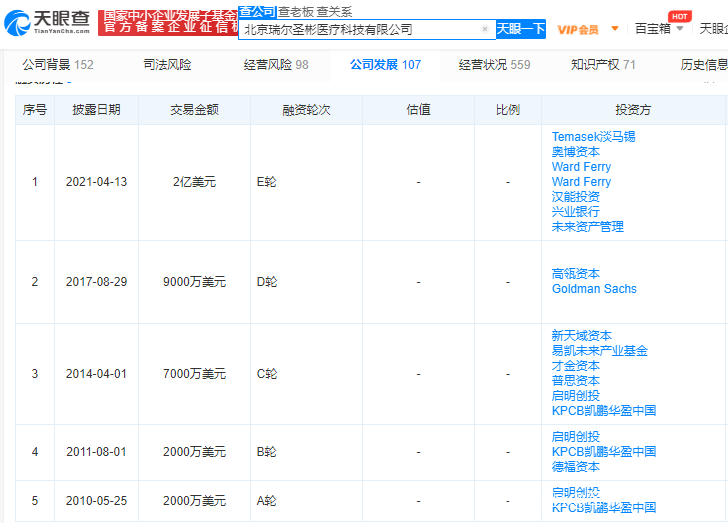728x523 pixels.
Task: Select the date 2011-08-01
Action: 97,452
